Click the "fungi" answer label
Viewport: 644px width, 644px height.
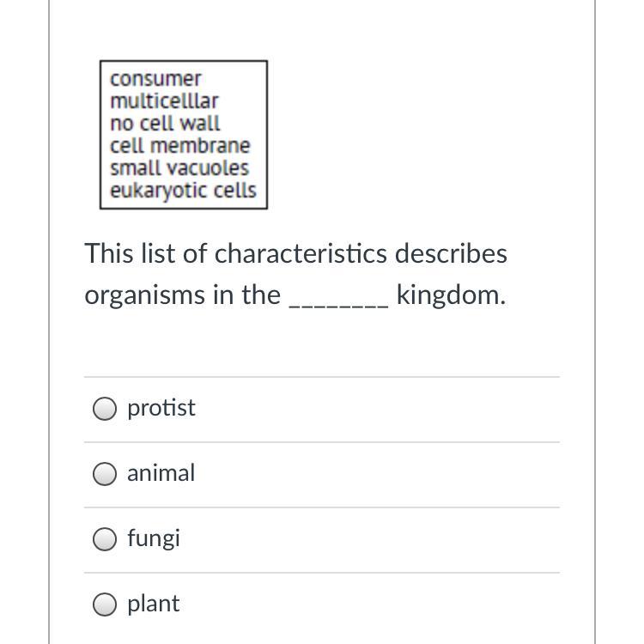tap(154, 538)
